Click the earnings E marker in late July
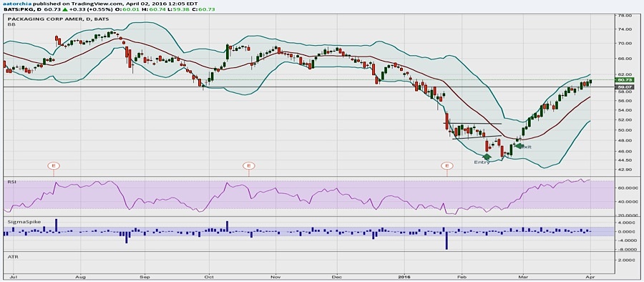 pos(54,165)
